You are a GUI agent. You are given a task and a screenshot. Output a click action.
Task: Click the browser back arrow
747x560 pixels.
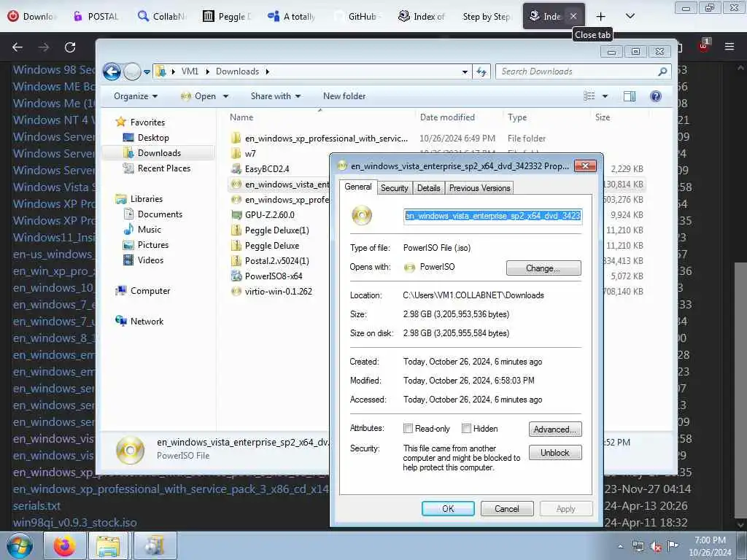point(18,47)
